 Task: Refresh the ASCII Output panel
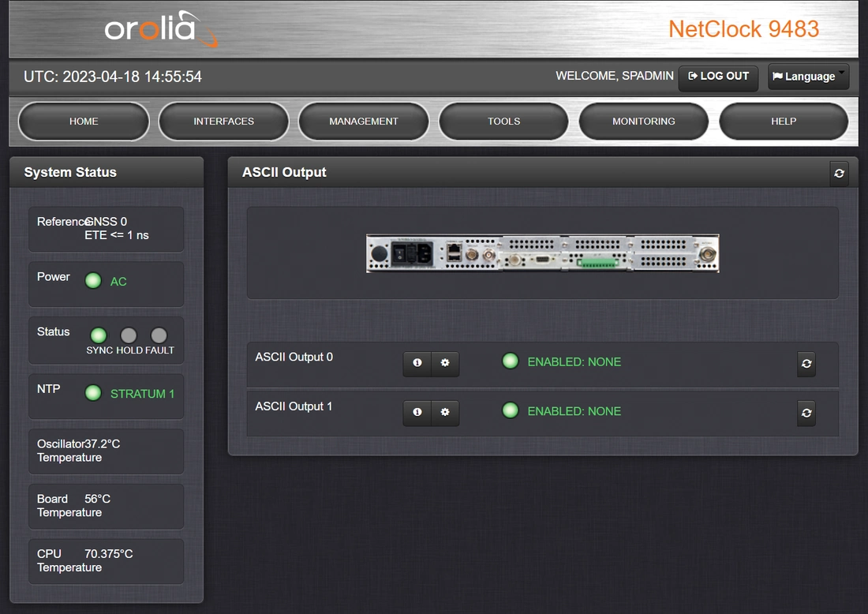839,174
